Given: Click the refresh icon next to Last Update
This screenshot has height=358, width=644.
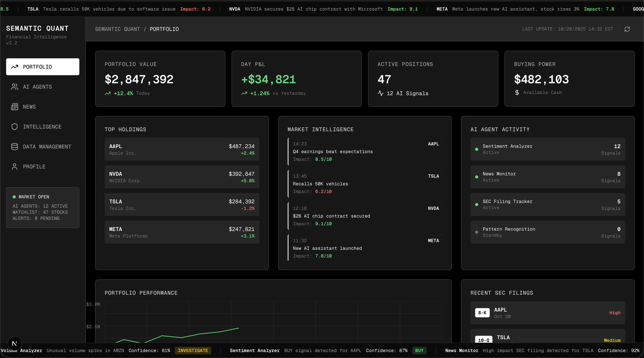Looking at the screenshot, I should (627, 29).
